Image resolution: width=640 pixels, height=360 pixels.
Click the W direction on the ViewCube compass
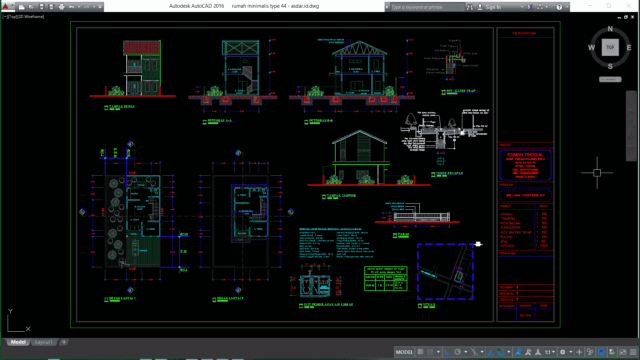tap(591, 47)
